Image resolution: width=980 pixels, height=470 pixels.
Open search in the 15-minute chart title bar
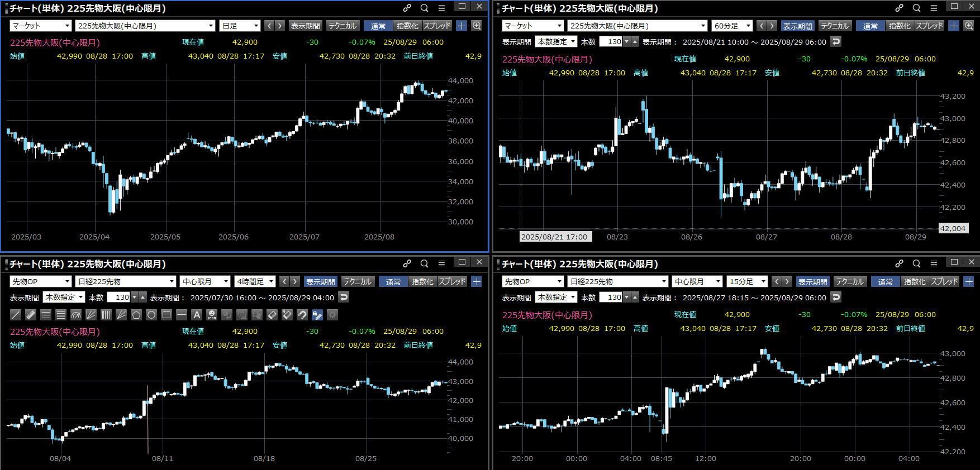click(916, 263)
